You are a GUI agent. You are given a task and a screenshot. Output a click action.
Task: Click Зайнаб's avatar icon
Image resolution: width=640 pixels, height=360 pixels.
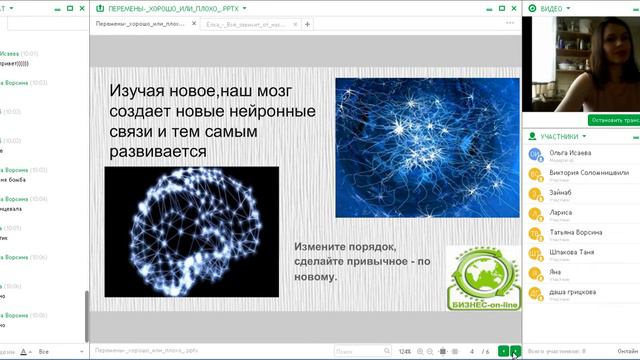[535, 194]
